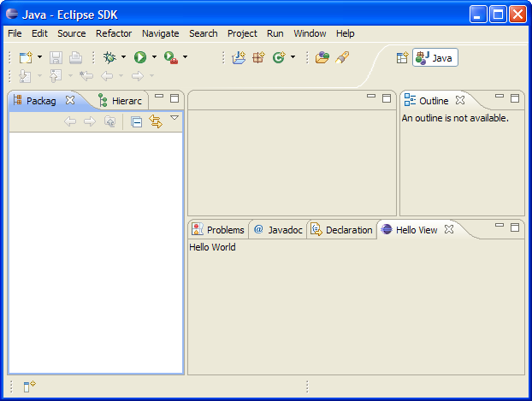Open the Run menu
The image size is (532, 401).
click(275, 33)
